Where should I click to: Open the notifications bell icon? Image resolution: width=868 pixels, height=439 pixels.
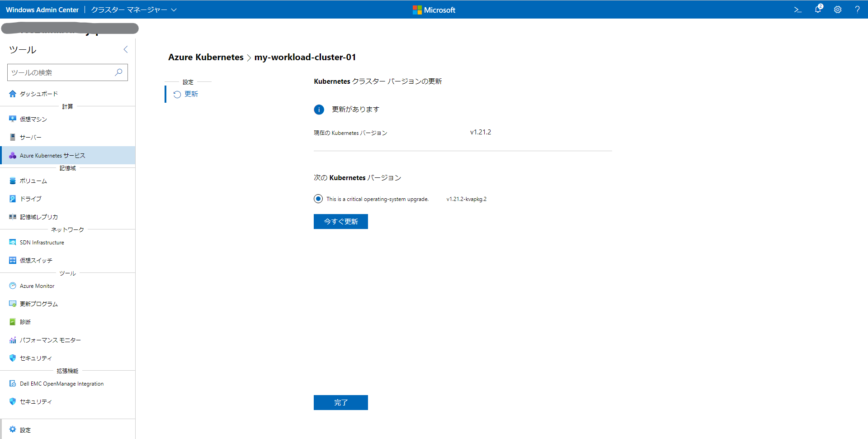[x=818, y=9]
